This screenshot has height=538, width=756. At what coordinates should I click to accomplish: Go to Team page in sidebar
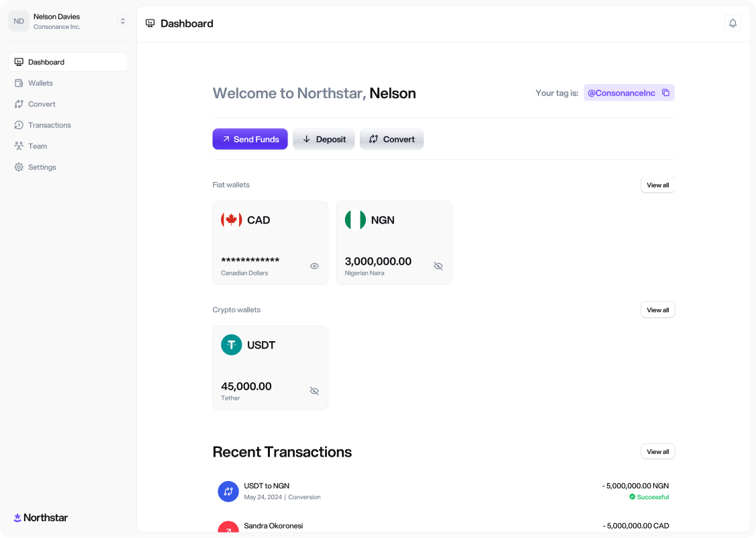(38, 146)
